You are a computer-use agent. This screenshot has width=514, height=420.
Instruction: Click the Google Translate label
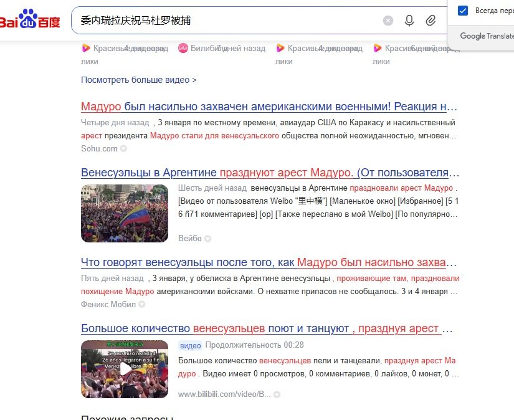pos(487,36)
